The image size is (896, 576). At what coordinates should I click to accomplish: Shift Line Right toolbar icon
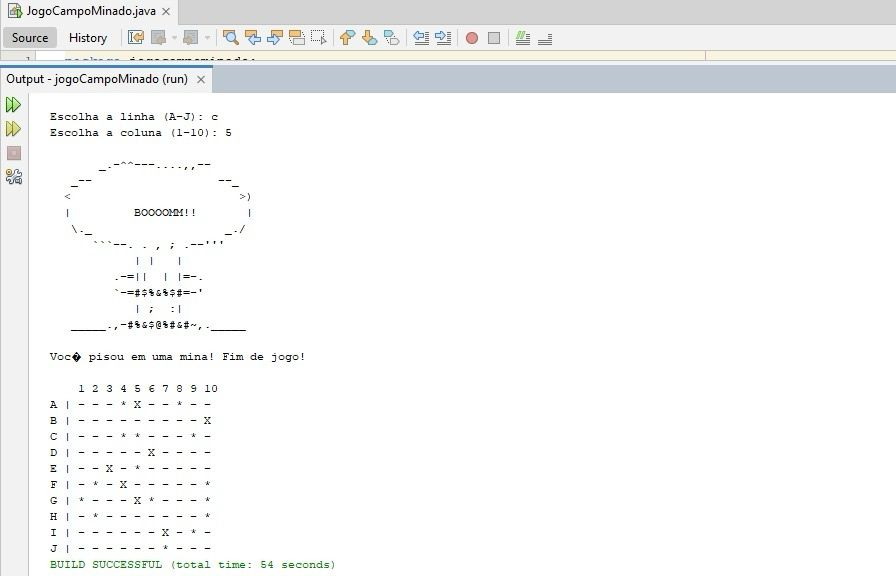tap(443, 38)
